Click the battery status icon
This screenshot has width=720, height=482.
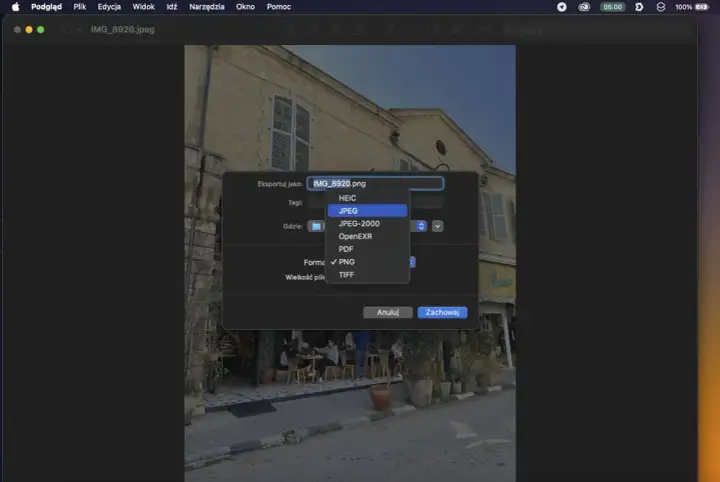[x=702, y=7]
